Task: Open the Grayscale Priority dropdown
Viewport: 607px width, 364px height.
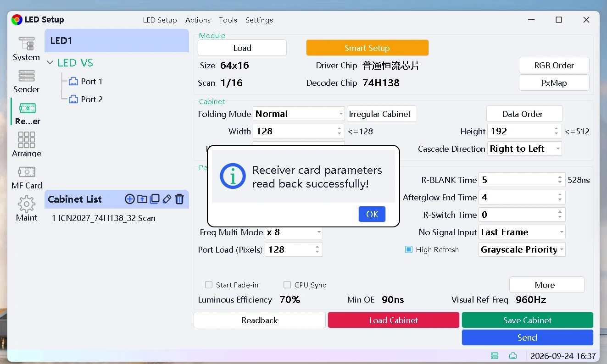Action: (522, 250)
